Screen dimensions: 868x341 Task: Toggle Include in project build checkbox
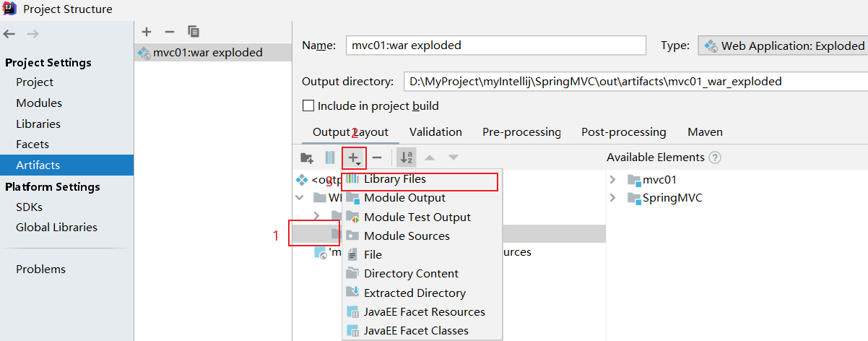(x=308, y=105)
